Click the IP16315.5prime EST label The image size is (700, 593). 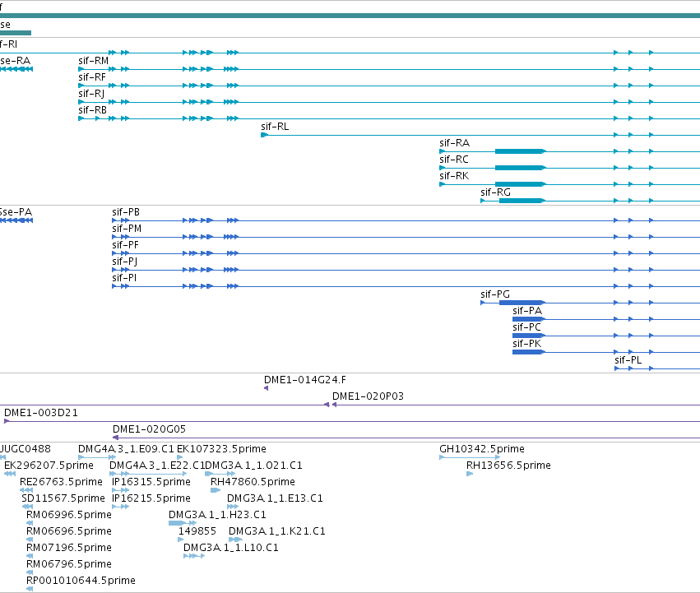[151, 482]
